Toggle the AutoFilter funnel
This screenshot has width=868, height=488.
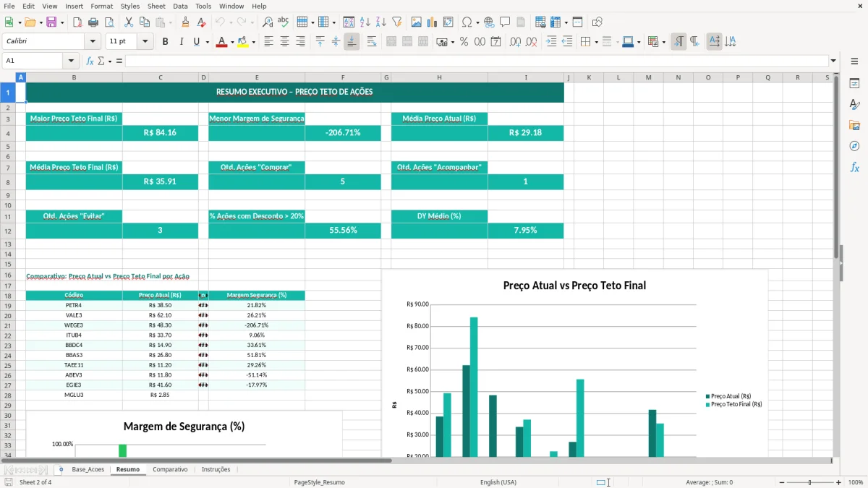pos(396,22)
